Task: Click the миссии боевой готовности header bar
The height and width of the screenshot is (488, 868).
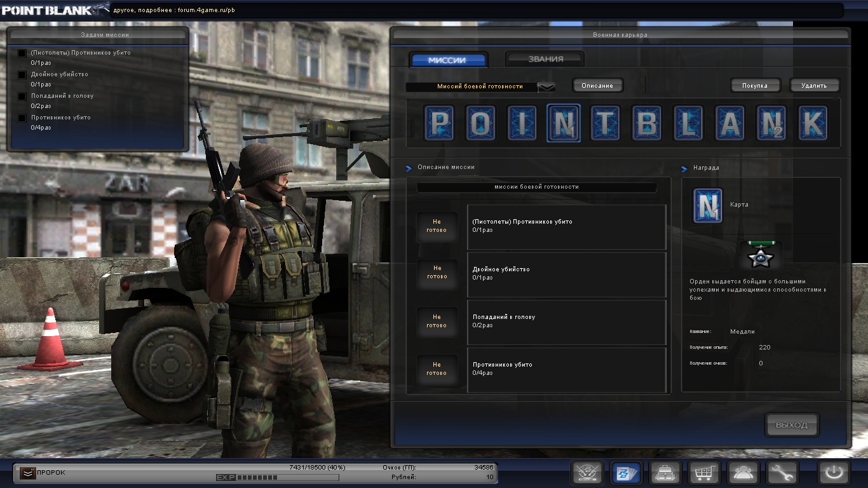Action: [x=537, y=187]
